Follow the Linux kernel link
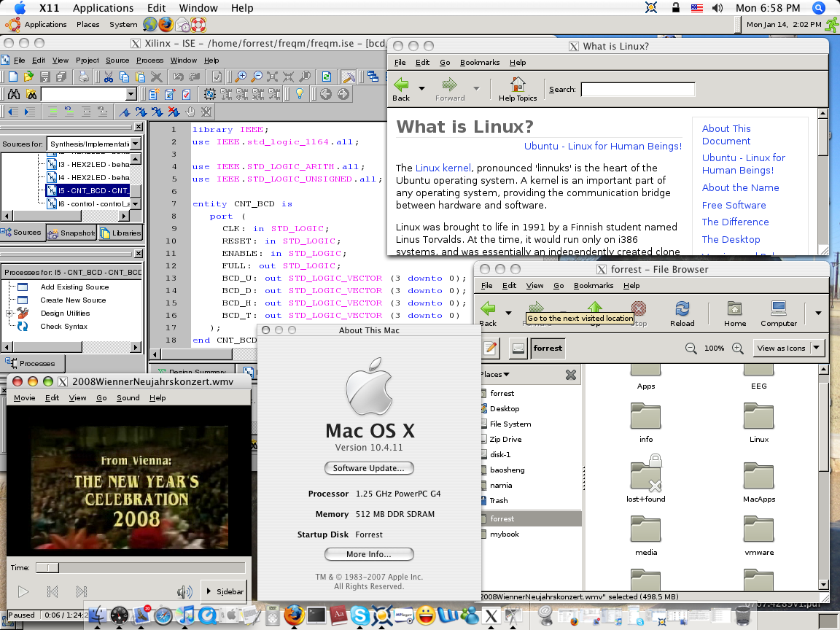This screenshot has height=630, width=840. [x=443, y=168]
